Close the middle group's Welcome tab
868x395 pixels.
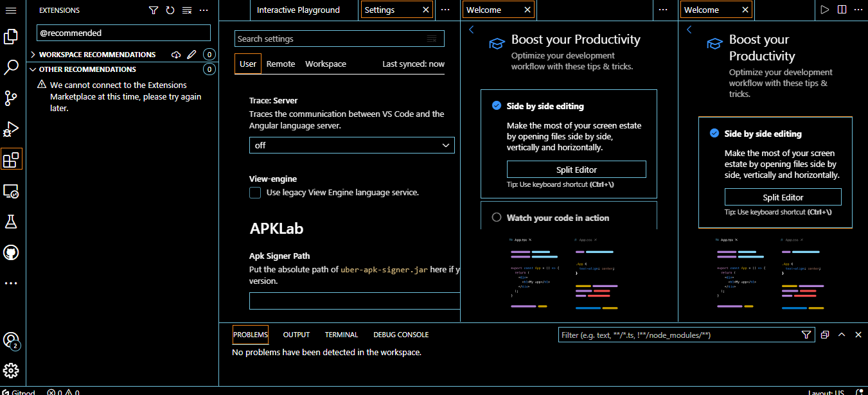(527, 10)
